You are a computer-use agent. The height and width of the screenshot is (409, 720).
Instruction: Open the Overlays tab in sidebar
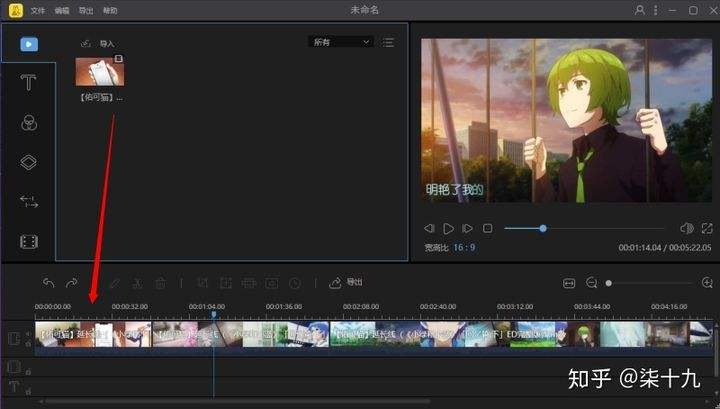pos(28,162)
